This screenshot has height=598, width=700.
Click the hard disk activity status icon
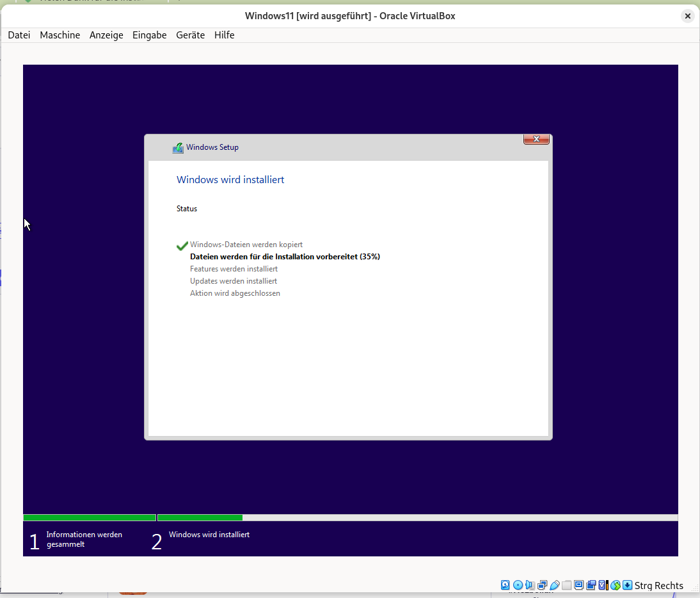point(505,585)
